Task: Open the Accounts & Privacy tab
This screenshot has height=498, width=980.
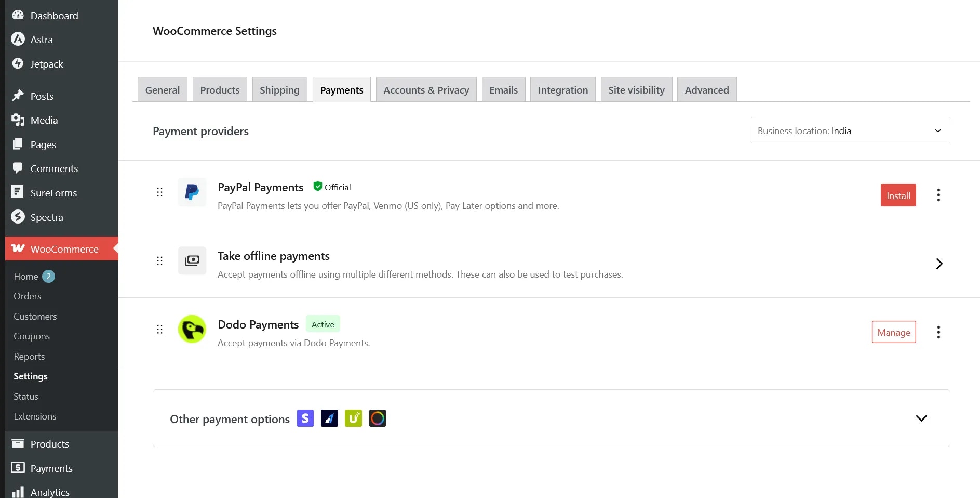Action: pos(425,89)
